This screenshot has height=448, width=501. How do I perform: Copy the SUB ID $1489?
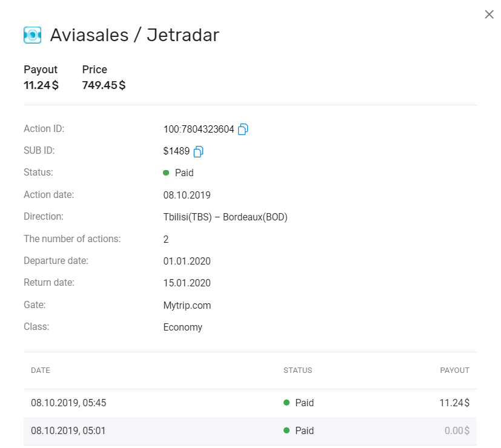[x=199, y=151]
